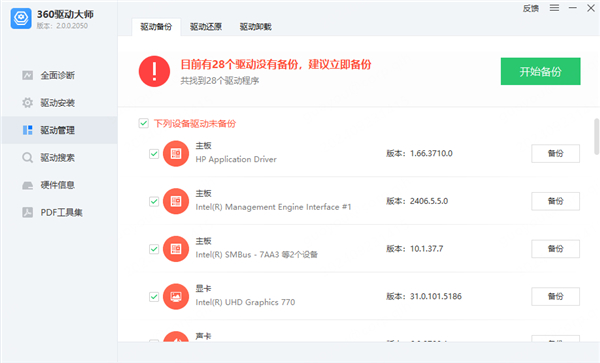Click the Intel SMBus motherboard icon

pos(176,249)
